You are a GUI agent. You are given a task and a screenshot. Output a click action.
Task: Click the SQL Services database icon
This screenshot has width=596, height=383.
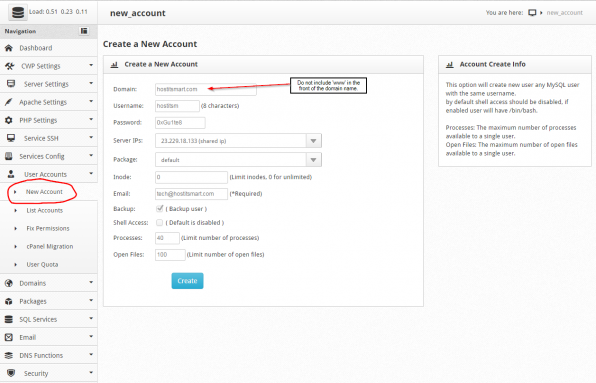pyautogui.click(x=9, y=319)
